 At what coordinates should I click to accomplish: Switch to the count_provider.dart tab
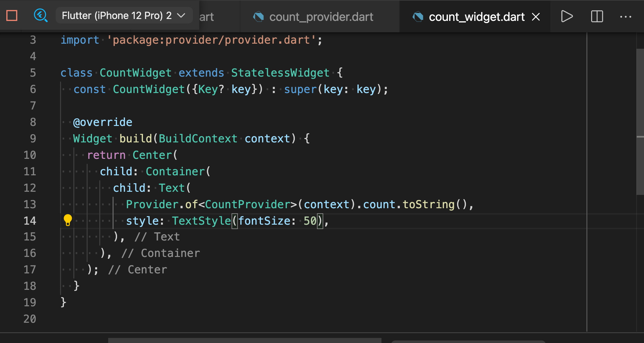point(321,17)
